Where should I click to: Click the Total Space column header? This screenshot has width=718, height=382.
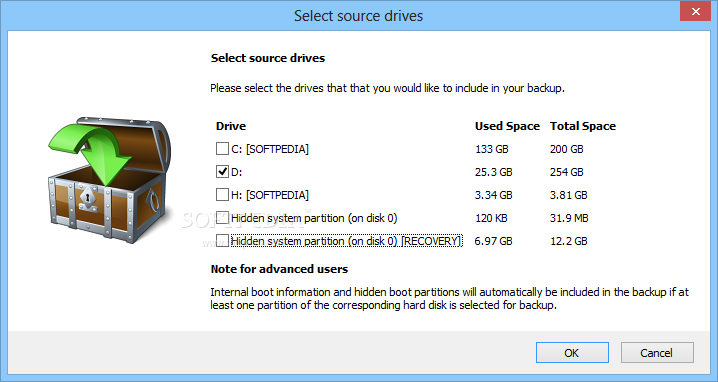[x=582, y=126]
